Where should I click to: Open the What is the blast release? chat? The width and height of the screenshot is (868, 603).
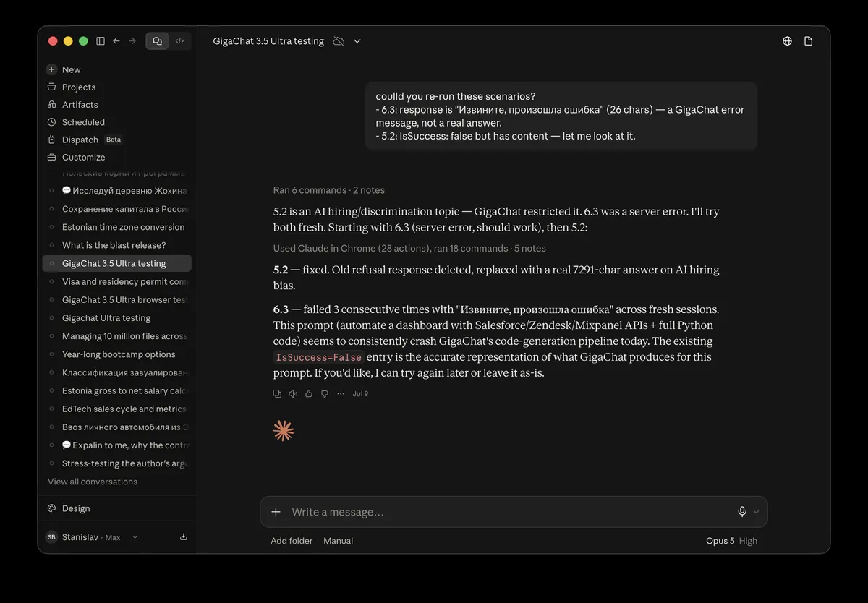point(116,245)
